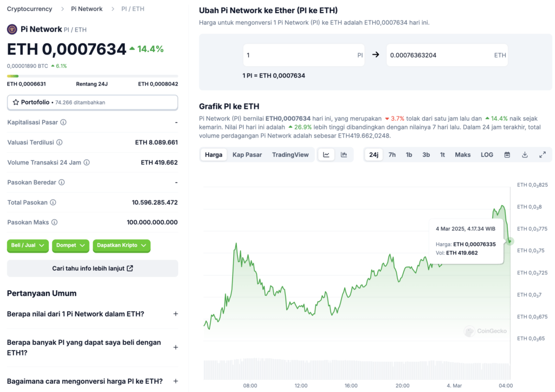Toggle LOG scale on the chart

pyautogui.click(x=487, y=155)
